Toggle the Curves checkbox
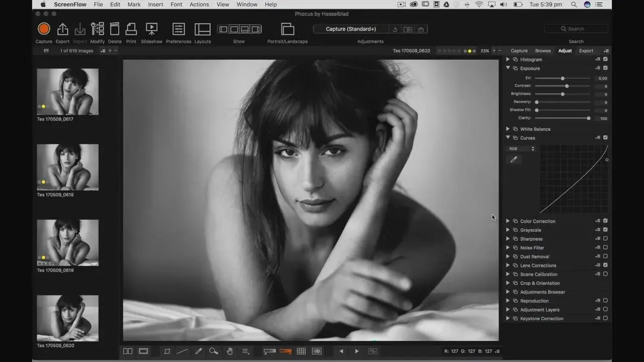644x362 pixels. tap(605, 137)
